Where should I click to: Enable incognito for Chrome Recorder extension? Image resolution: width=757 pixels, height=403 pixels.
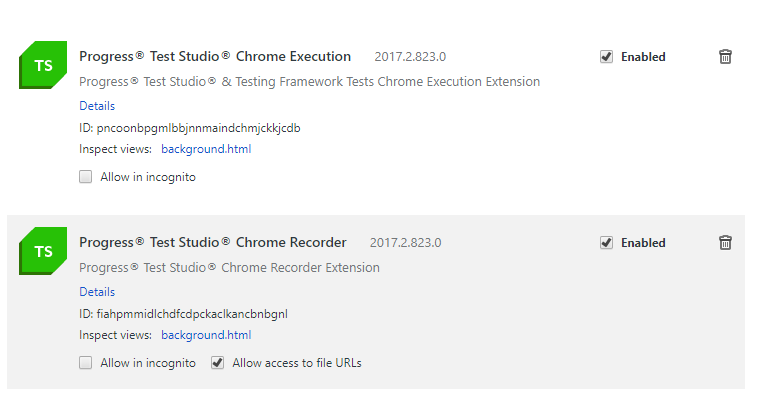click(x=86, y=363)
